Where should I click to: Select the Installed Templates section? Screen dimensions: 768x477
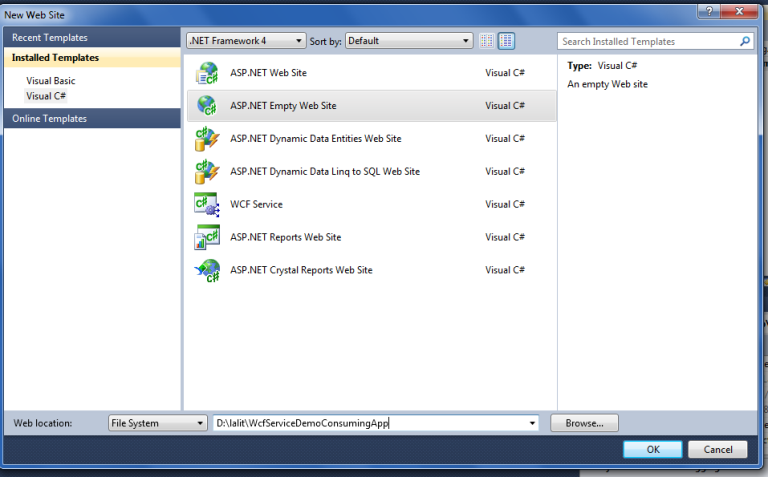pyautogui.click(x=92, y=57)
